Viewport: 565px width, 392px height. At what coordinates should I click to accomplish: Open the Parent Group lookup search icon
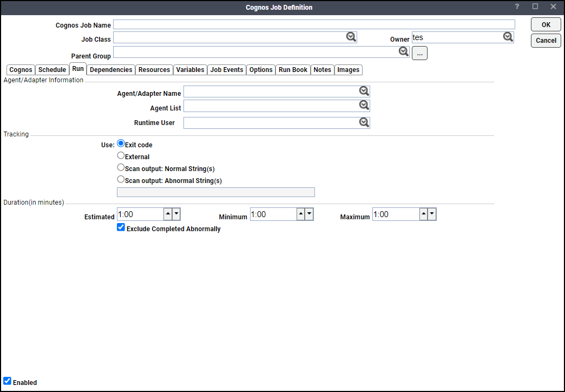[404, 51]
